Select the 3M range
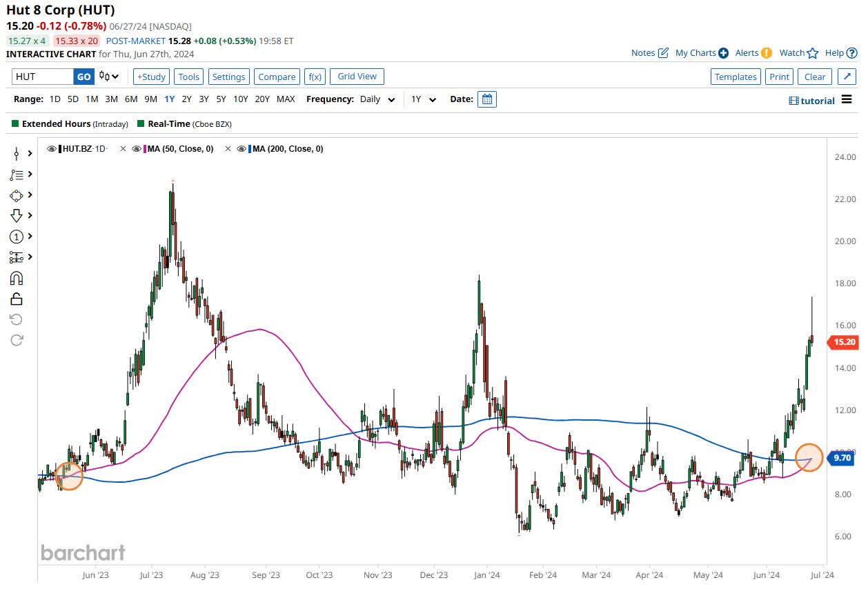The width and height of the screenshot is (868, 589). click(x=111, y=99)
